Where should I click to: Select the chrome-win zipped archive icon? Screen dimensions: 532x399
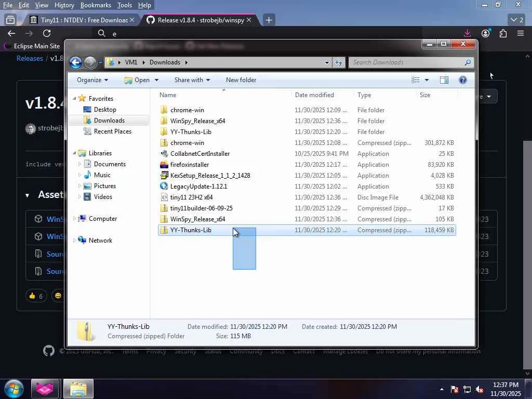point(164,142)
